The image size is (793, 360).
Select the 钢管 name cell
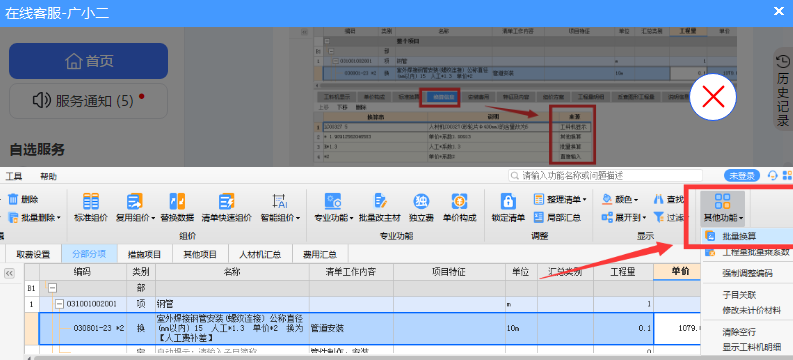(233, 304)
